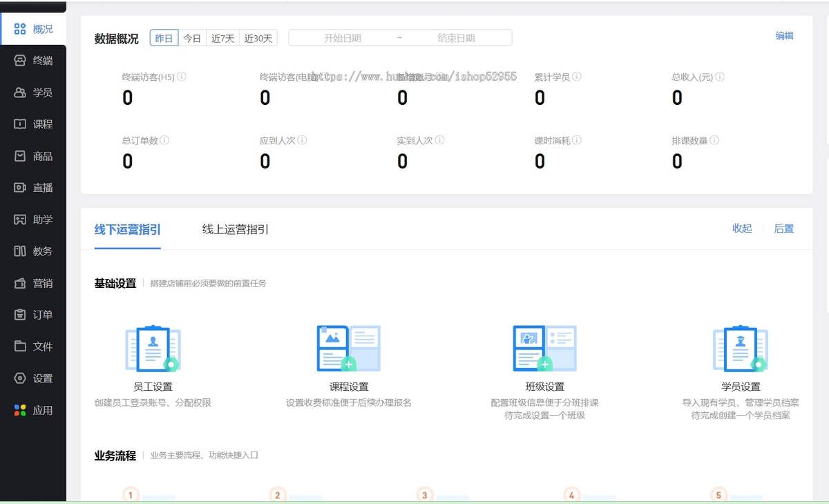829x504 pixels.
Task: Click the 订单 sidebar icon
Action: tap(20, 315)
